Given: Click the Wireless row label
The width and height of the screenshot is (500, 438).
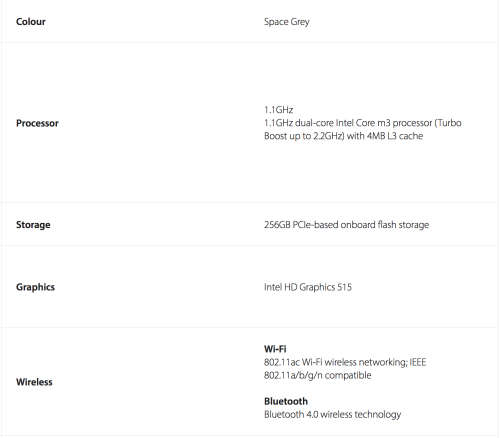Looking at the screenshot, I should point(34,382).
